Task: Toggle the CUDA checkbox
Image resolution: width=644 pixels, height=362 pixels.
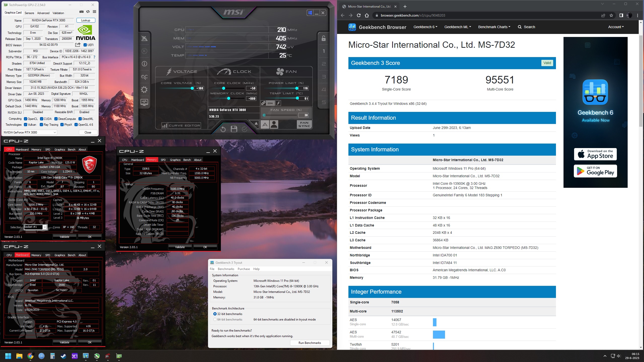Action: pyautogui.click(x=42, y=119)
